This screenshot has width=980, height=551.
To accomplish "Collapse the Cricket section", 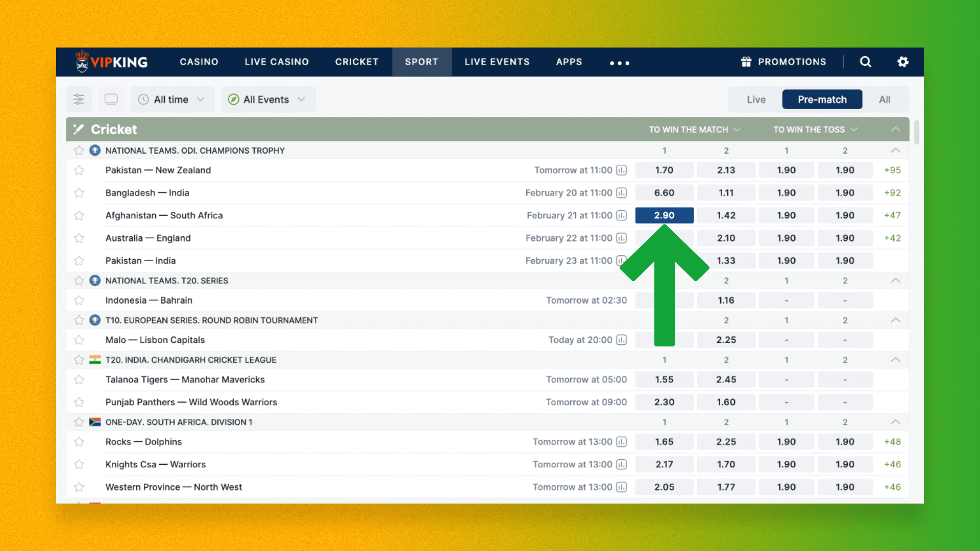I will pos(895,130).
